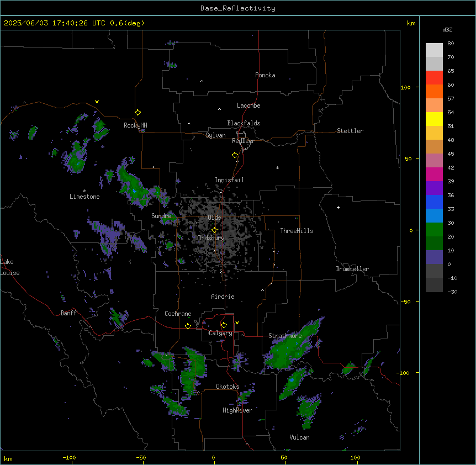This screenshot has height=465, width=476.
Task: Click the white asterisk marker above Limestone label
Action: (x=84, y=191)
